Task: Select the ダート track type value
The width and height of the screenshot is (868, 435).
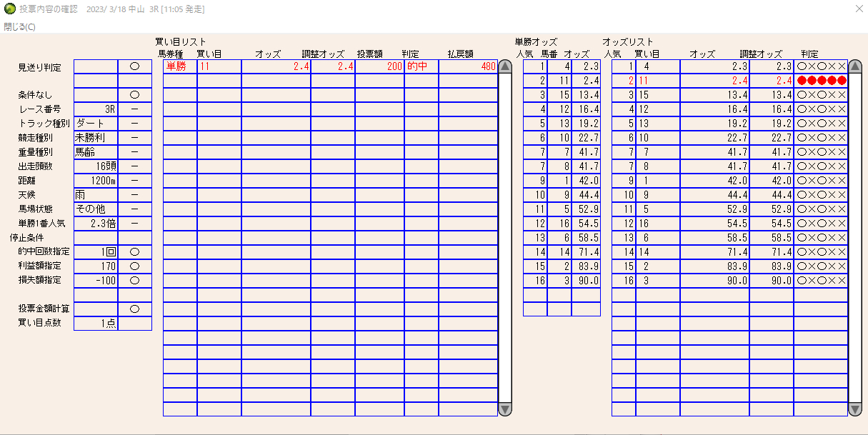Action: [x=96, y=124]
